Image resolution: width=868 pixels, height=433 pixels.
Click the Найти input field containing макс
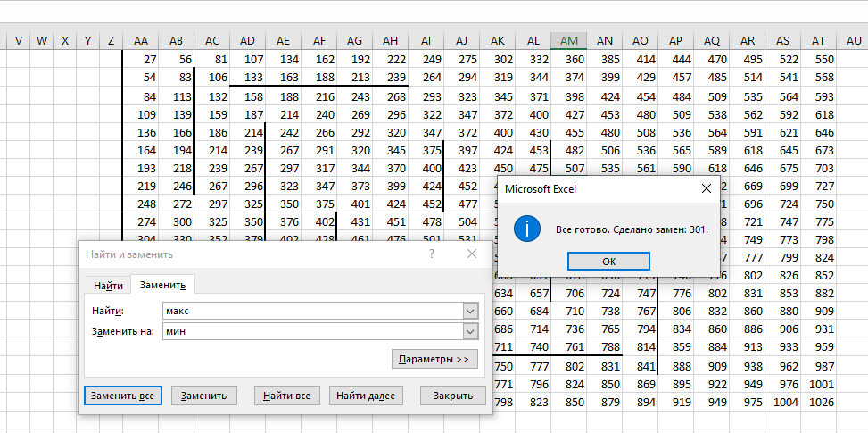[x=314, y=311]
